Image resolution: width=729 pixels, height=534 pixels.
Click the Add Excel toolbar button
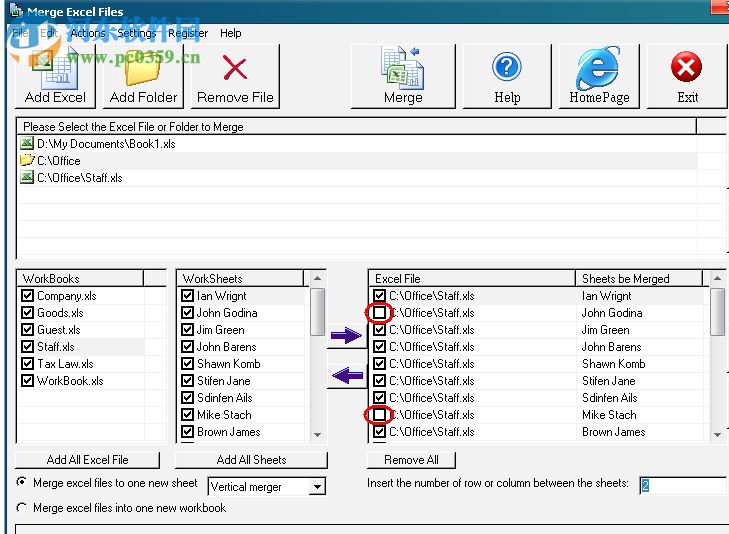[55, 77]
